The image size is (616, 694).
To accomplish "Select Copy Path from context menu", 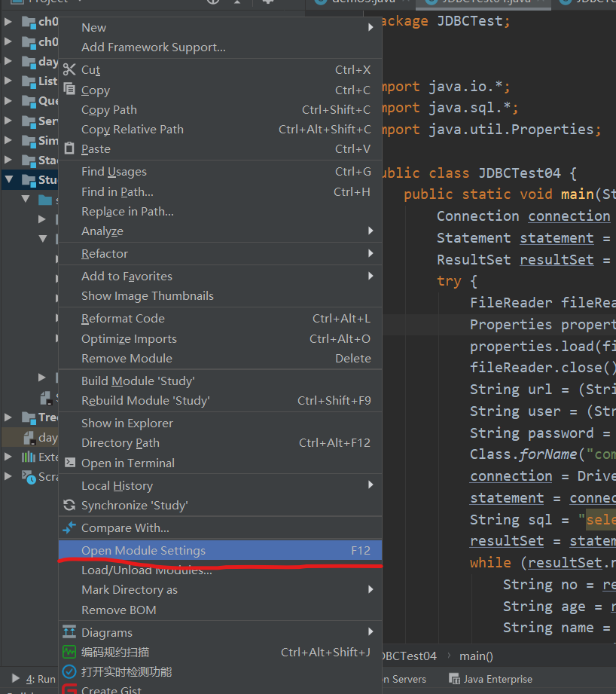I will (x=220, y=109).
